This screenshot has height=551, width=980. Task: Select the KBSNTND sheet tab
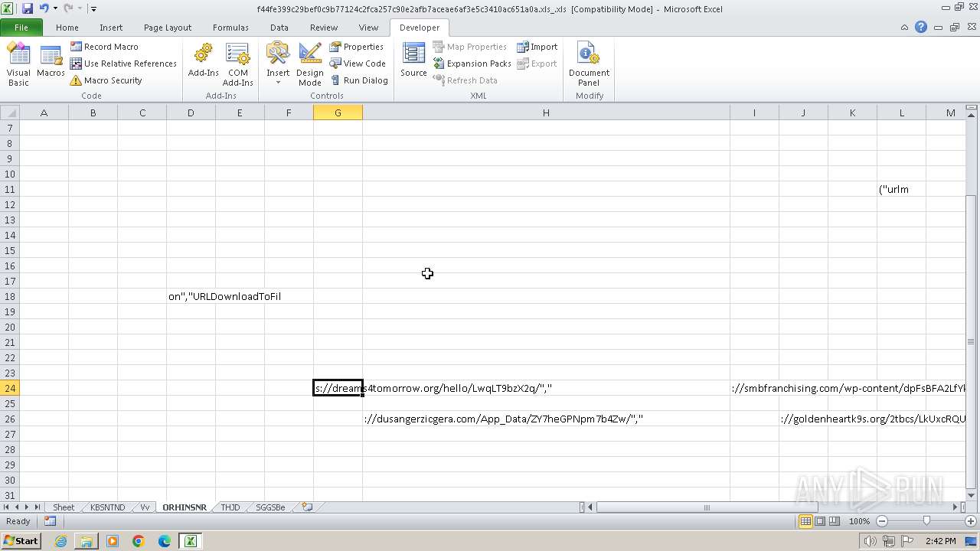pyautogui.click(x=107, y=507)
